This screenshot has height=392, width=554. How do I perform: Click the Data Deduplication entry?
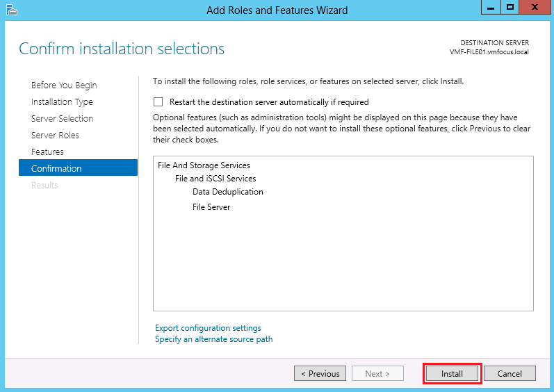point(228,192)
